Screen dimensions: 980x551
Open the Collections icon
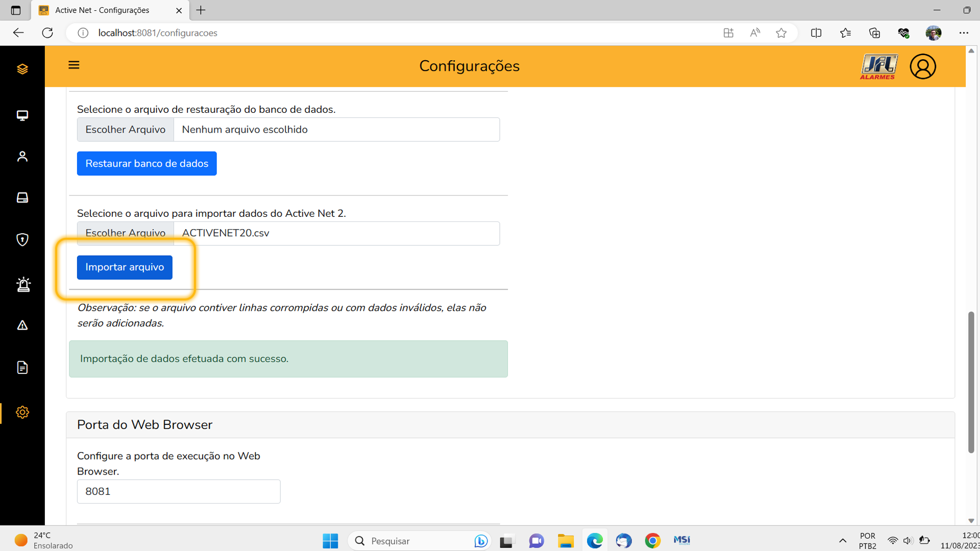(874, 33)
